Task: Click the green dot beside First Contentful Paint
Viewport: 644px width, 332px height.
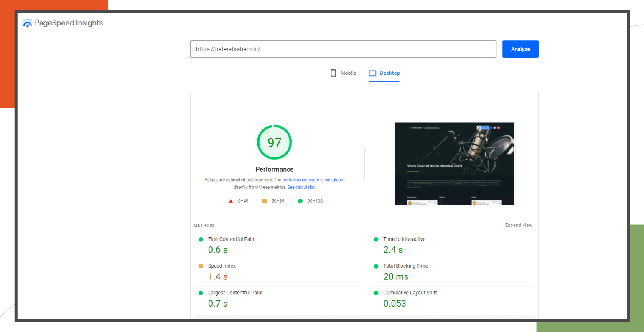Action: [200, 239]
